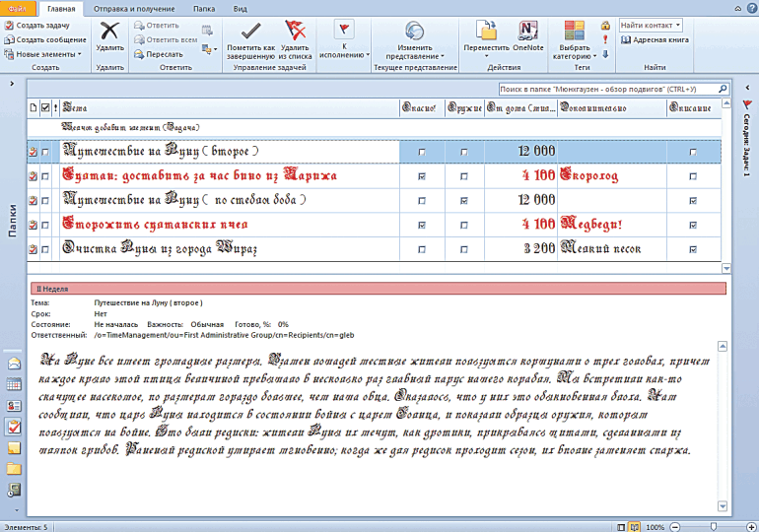
Task: Open Calendar icon in the left sidebar
Action: (x=14, y=384)
